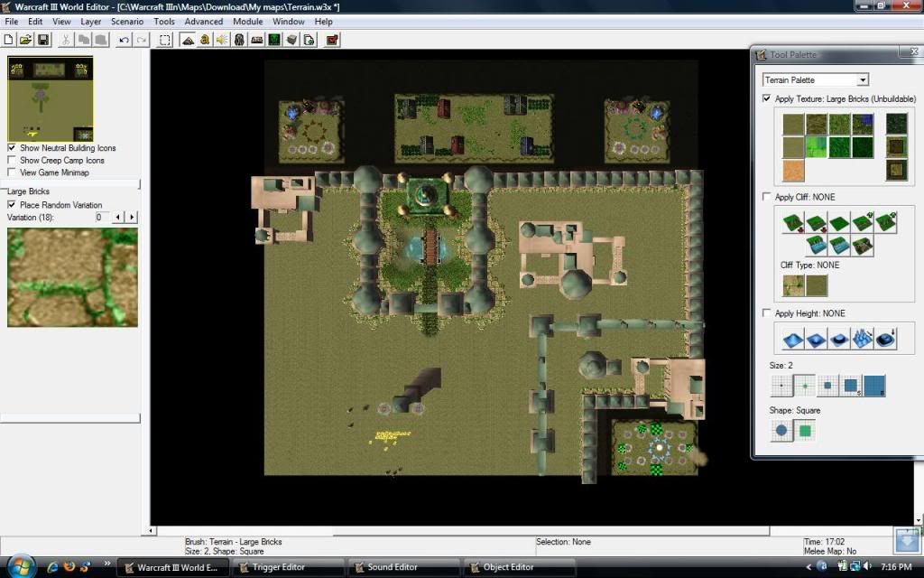This screenshot has height=578, width=924.
Task: Choose the smallest brush size
Action: tap(781, 386)
